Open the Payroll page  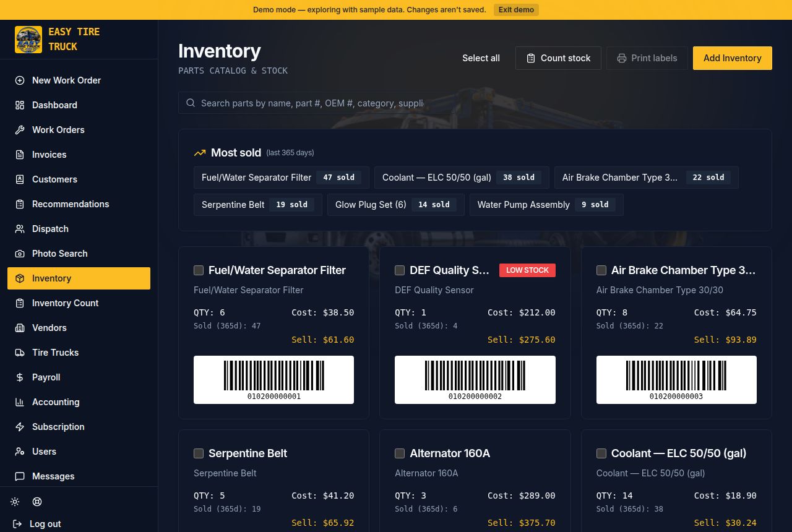(x=79, y=377)
